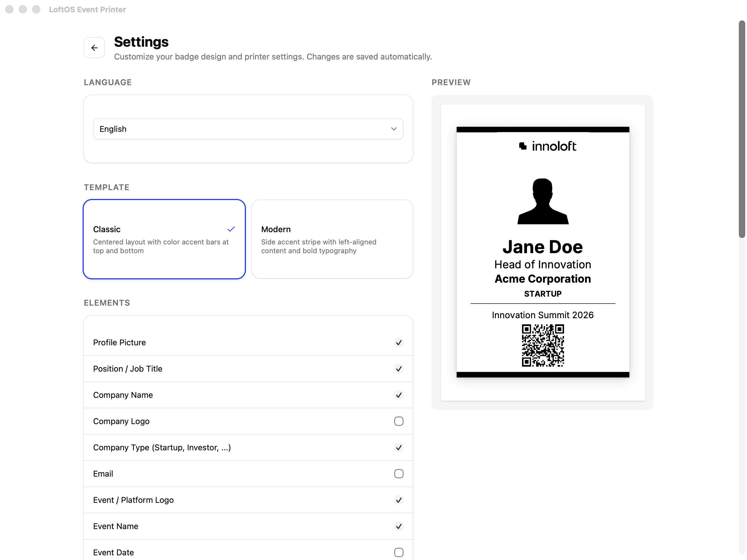Viewport: 747px width, 560px height.
Task: Click the 'Event Name' row label
Action: pyautogui.click(x=116, y=526)
